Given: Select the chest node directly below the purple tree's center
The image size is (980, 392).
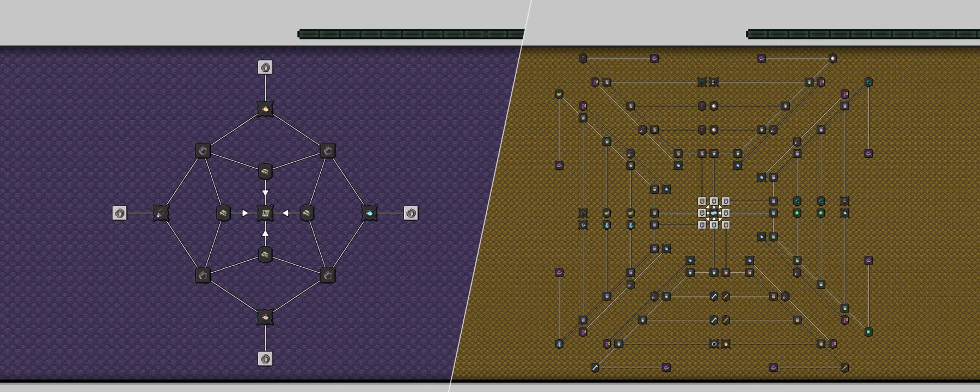Looking at the screenshot, I should [x=265, y=254].
